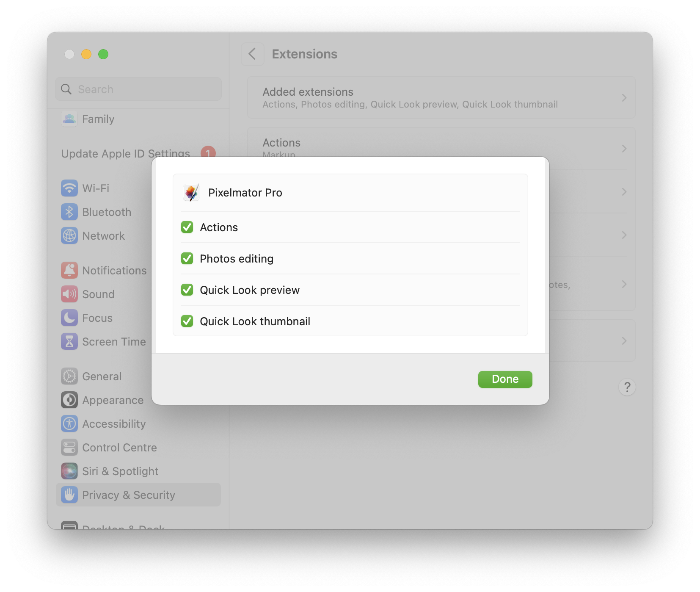Click the Search field in sidebar
The height and width of the screenshot is (592, 700).
[x=138, y=89]
